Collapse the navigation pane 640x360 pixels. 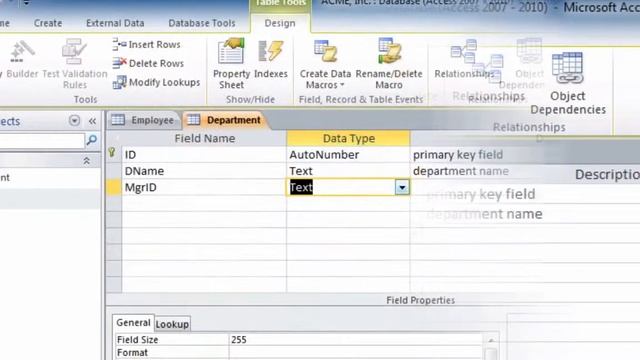click(92, 121)
